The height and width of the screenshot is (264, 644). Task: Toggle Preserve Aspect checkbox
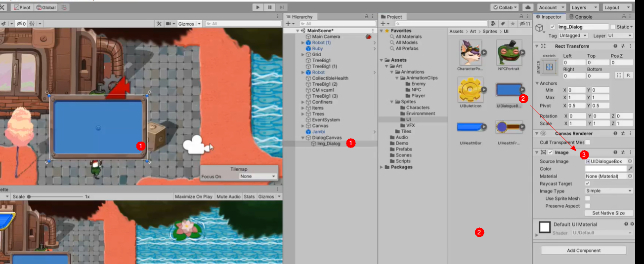(x=588, y=206)
